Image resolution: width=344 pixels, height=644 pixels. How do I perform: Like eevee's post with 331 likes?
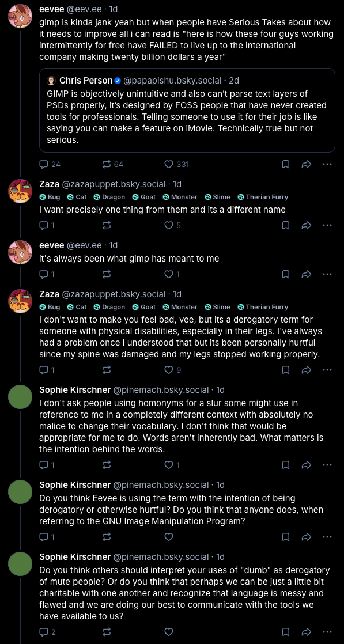(177, 164)
